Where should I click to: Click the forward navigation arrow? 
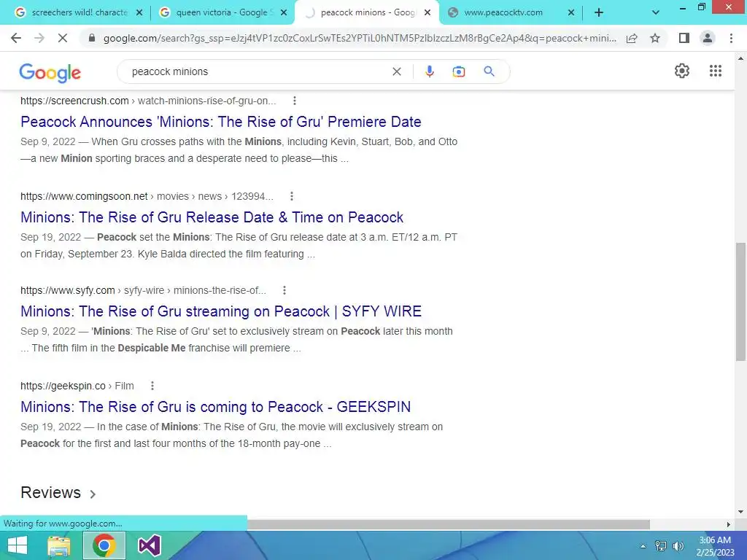click(x=39, y=38)
